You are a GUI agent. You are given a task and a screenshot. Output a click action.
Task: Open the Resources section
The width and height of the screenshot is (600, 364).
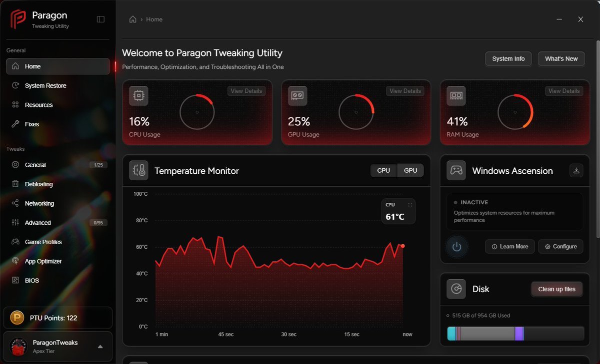point(58,105)
